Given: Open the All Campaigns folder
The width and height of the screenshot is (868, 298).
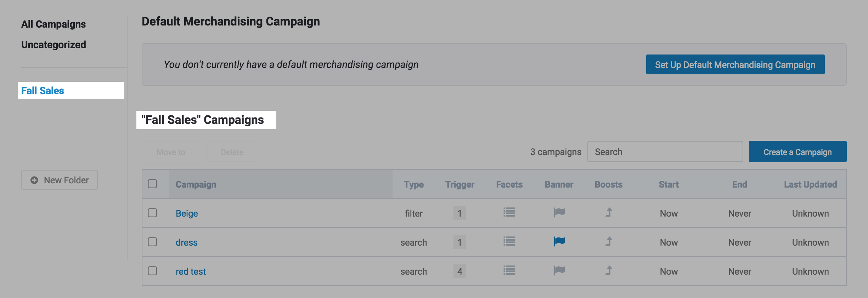Looking at the screenshot, I should coord(53,24).
